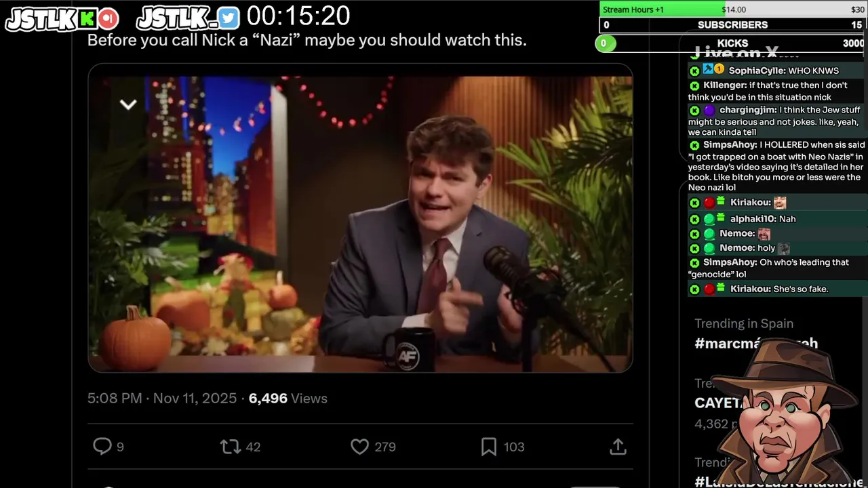Click the cartoon detective avatar overlay
The image size is (868, 488).
787,413
